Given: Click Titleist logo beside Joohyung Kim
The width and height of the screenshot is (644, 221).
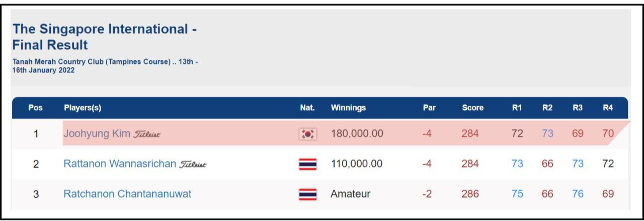Looking at the screenshot, I should coord(147,134).
